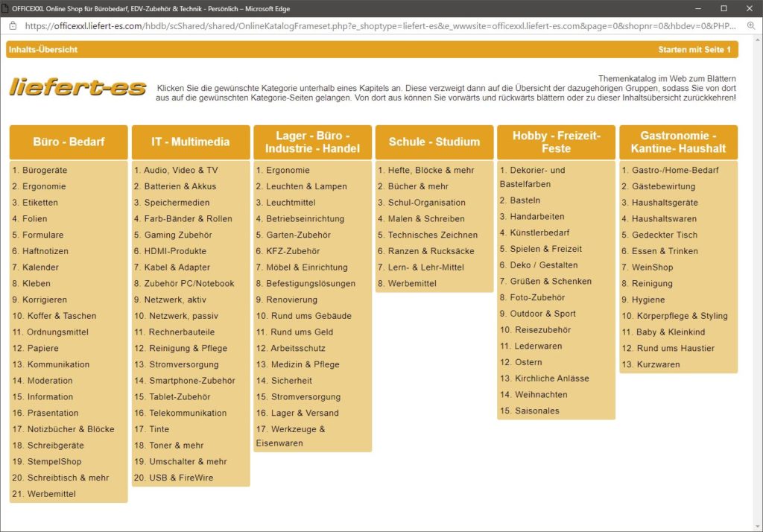763x532 pixels.
Task: Open 'Gastronomie - Kantine- Haushalt' chapter header
Action: 678,142
